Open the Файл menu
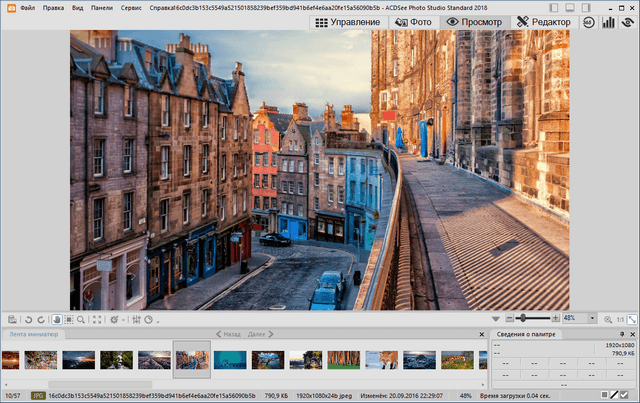The height and width of the screenshot is (403, 640). [x=27, y=7]
